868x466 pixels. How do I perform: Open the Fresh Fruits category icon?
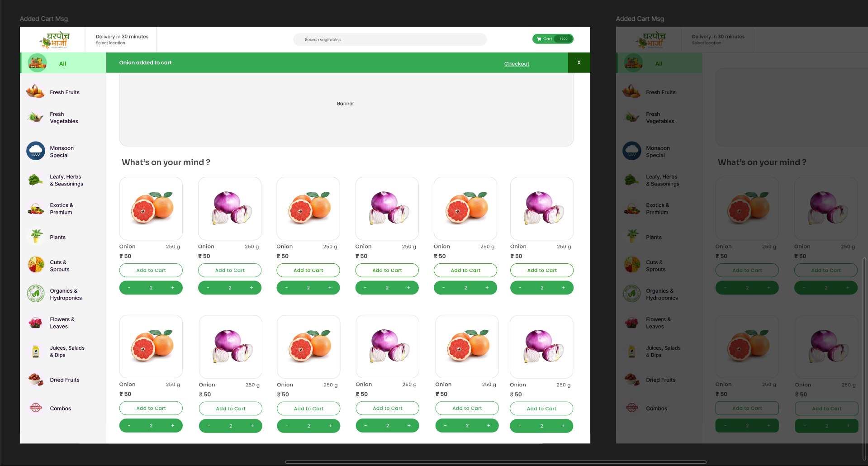click(x=35, y=92)
